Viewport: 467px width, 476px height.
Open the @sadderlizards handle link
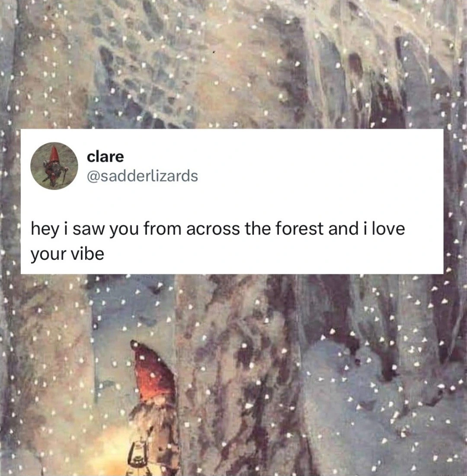click(142, 175)
